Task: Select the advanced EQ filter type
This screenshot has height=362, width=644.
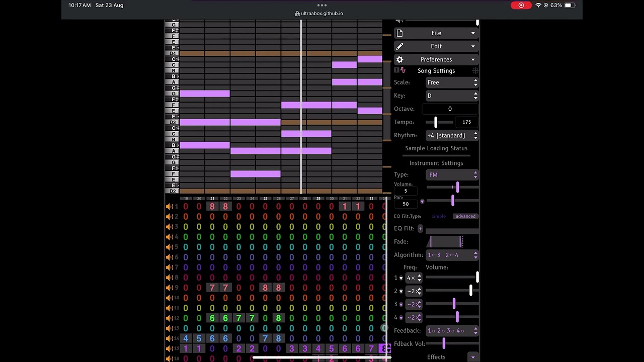Action: pos(465,216)
